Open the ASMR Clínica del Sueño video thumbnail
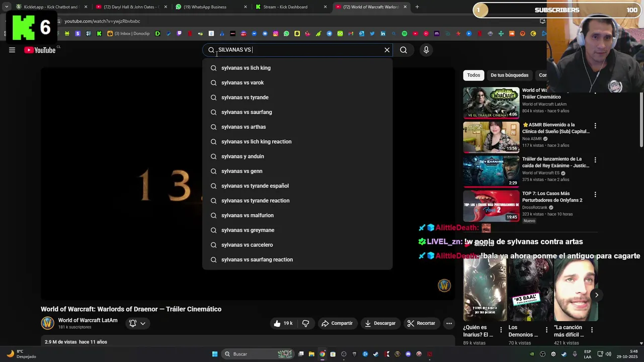644x362 pixels. [x=491, y=137]
